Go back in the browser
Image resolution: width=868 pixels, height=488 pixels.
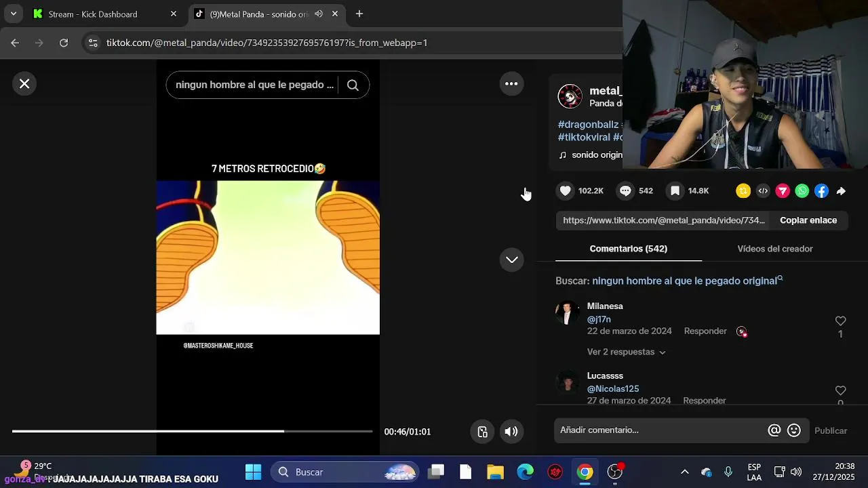coord(15,43)
